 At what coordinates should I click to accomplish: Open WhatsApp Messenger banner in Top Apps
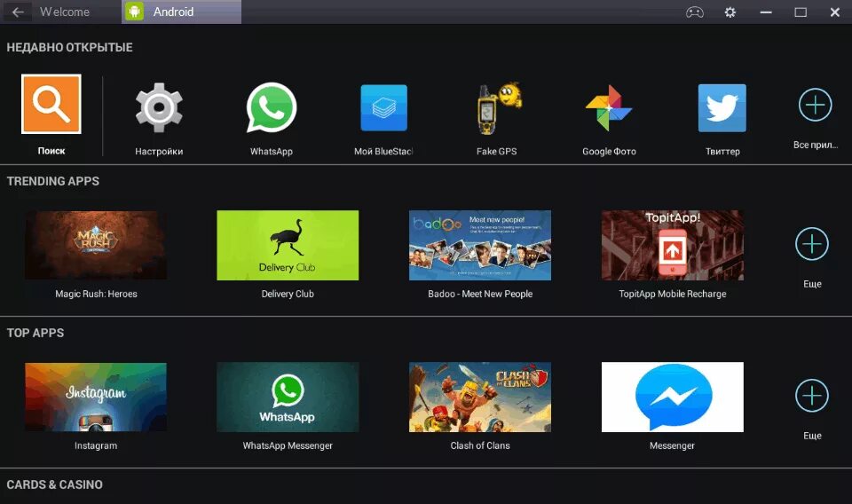click(x=288, y=397)
